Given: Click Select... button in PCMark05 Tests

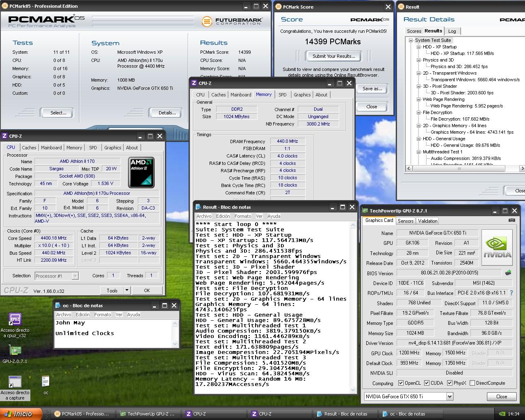Looking at the screenshot, I should [58, 113].
